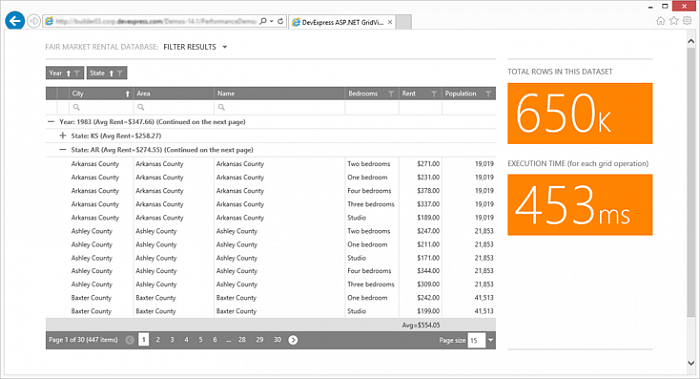Screen dimensions: 700x379
Task: Go back with the browser back arrow
Action: pyautogui.click(x=15, y=21)
